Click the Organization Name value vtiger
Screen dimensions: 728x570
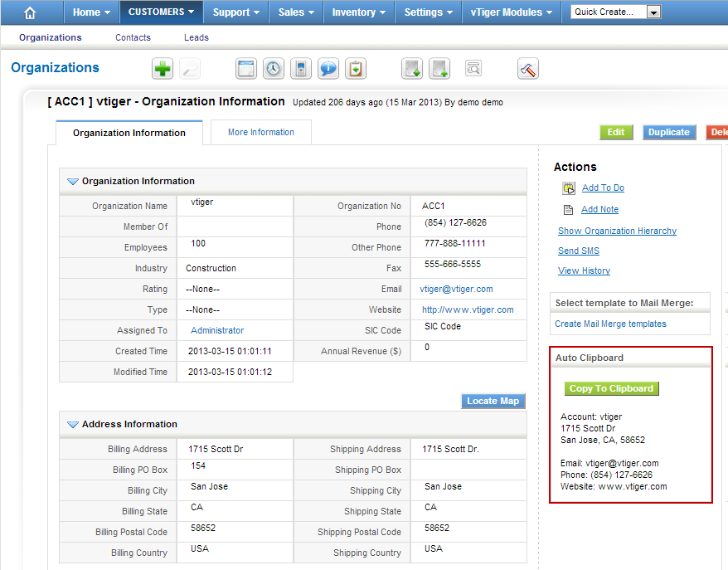(x=202, y=202)
